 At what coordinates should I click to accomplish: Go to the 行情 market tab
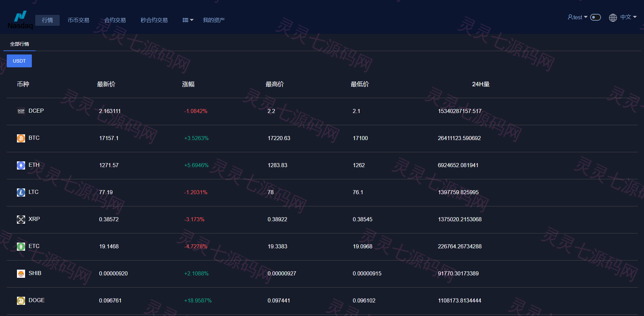(x=47, y=20)
